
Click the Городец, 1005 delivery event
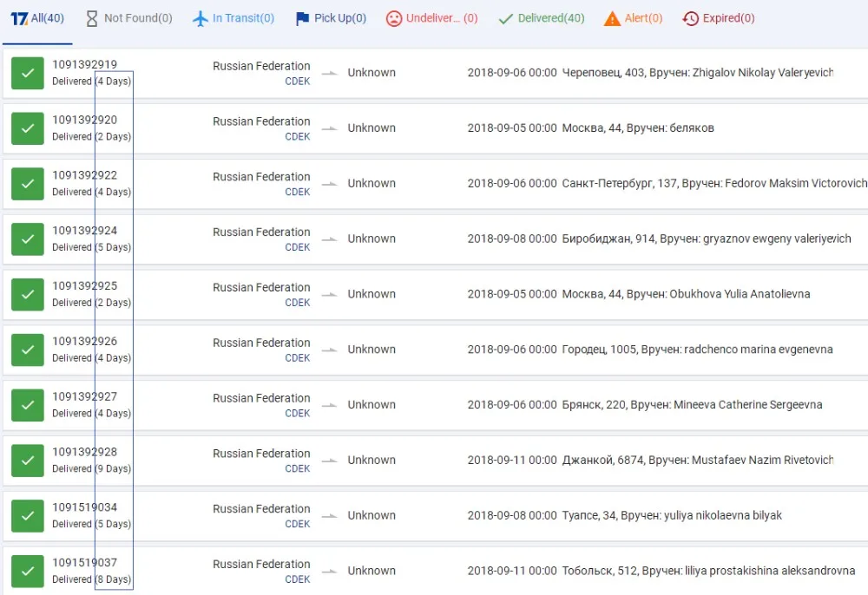coord(697,350)
